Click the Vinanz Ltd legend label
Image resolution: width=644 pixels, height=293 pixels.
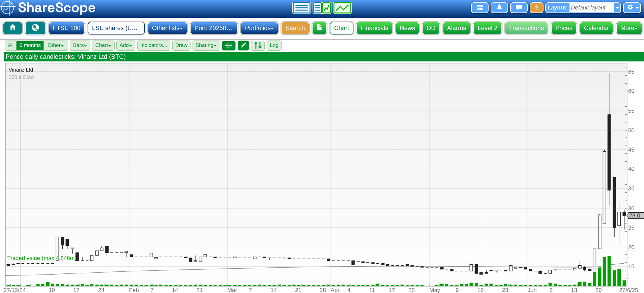coord(21,70)
